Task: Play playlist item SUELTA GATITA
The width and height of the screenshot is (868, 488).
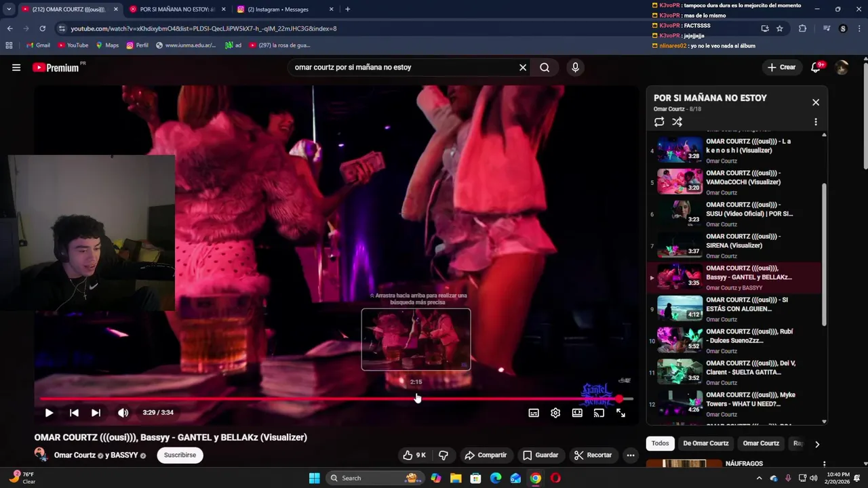Action: (734, 373)
